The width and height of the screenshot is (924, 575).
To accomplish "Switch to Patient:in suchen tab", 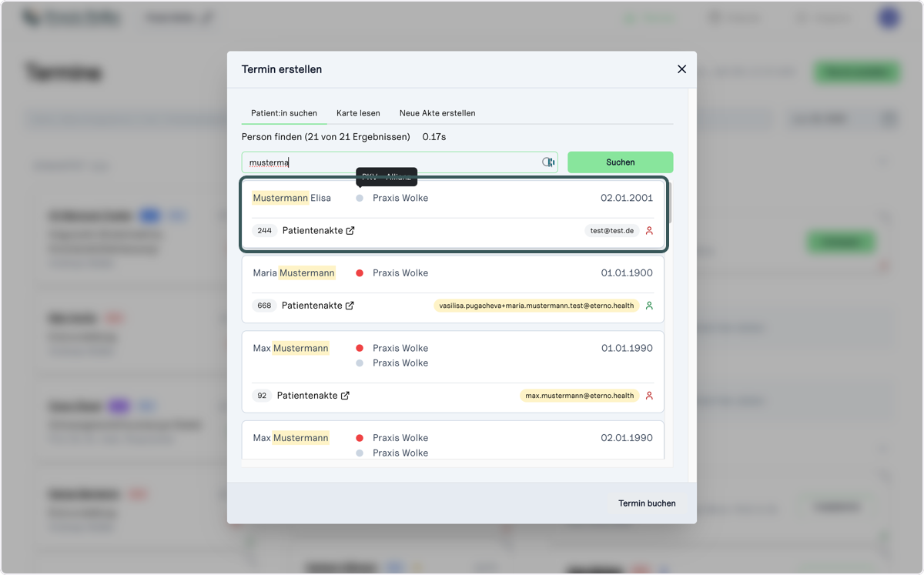I will [284, 113].
